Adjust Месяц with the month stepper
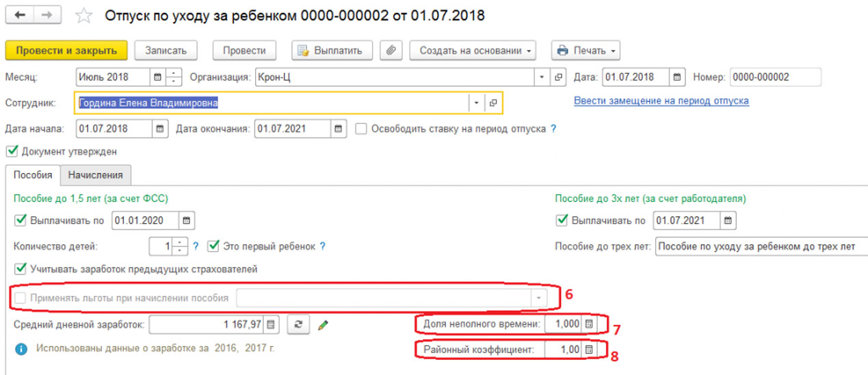Image resolution: width=868 pixels, height=375 pixels. click(175, 77)
